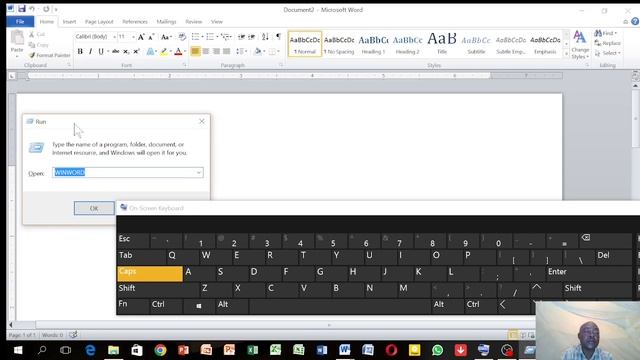Image resolution: width=640 pixels, height=360 pixels.
Task: Open WhatsApp from the taskbar
Action: [437, 350]
